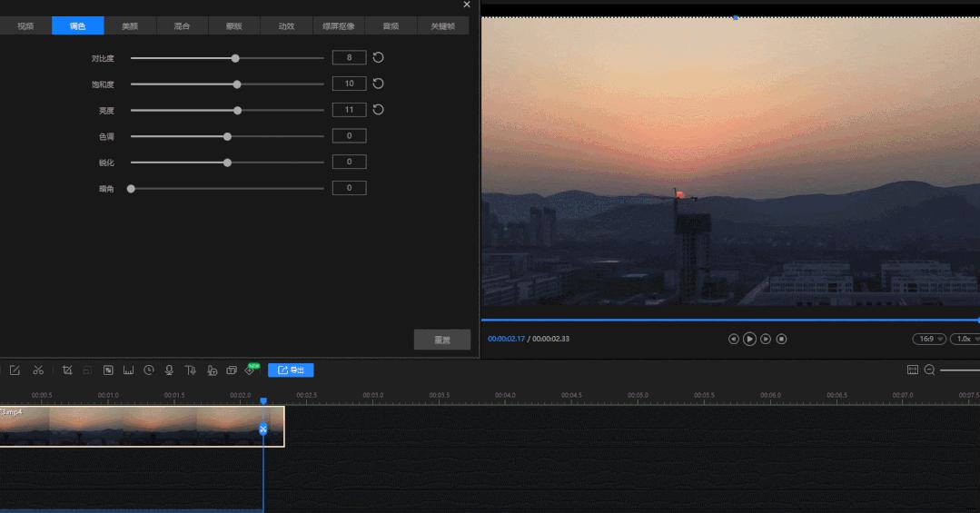Screen dimensions: 980x513
Task: Open the duration clock icon
Action: pos(148,370)
